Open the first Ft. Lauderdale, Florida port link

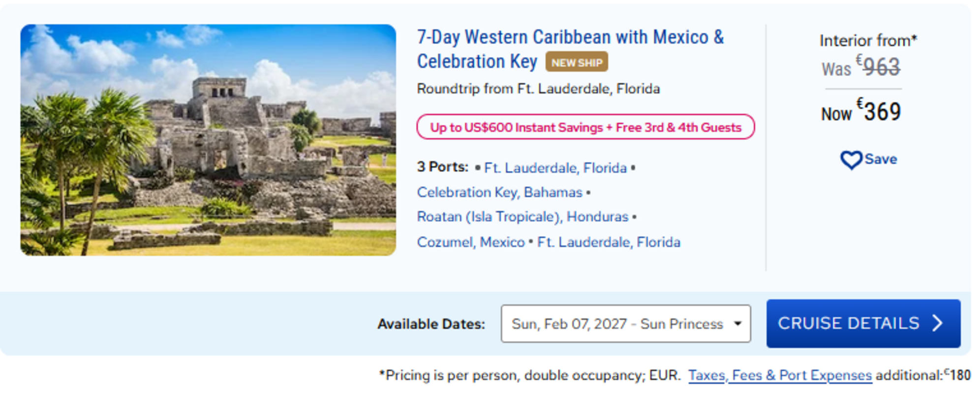555,168
